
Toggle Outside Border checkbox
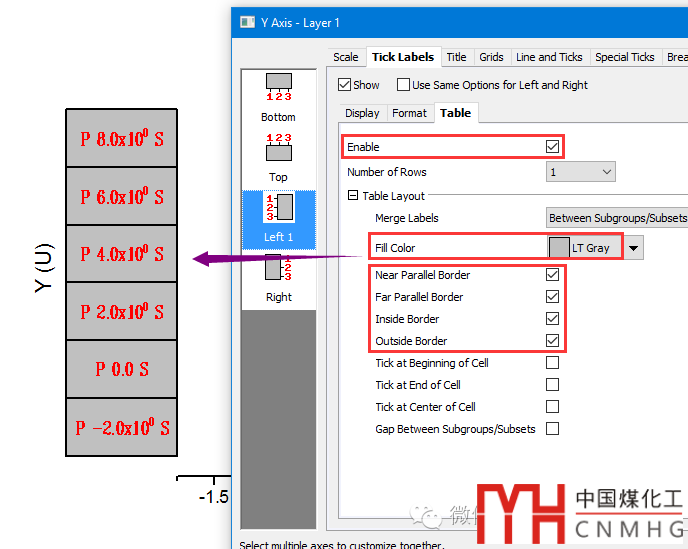click(552, 341)
